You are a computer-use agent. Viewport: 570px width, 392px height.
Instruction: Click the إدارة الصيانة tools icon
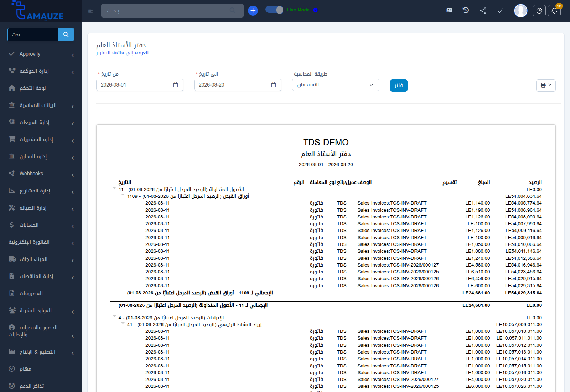pyautogui.click(x=12, y=207)
